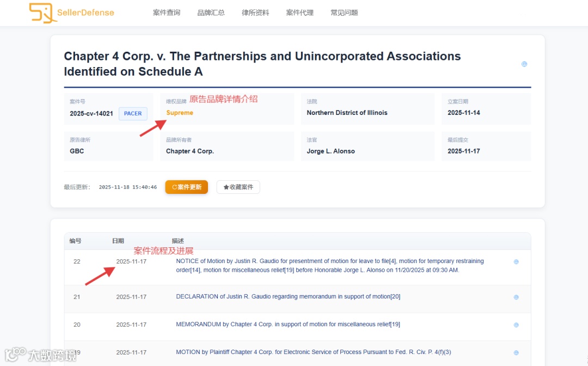The image size is (588, 366).
Task: Open 常见问题 in the navigation bar
Action: (x=344, y=13)
